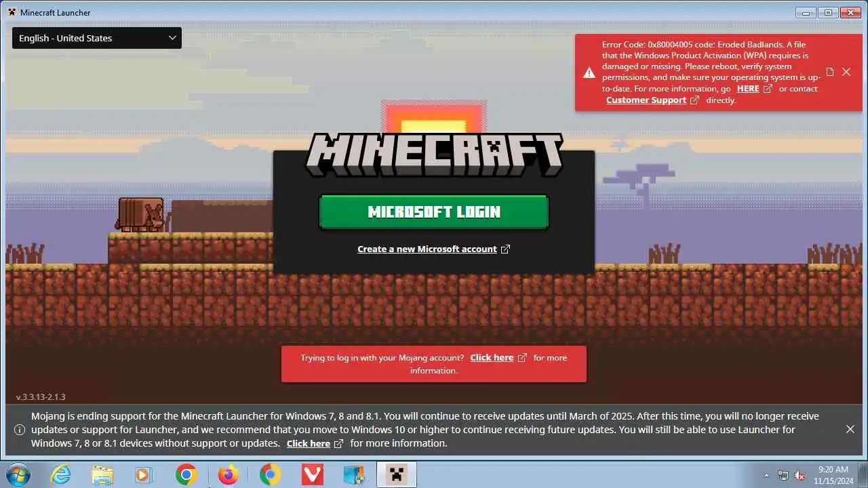The image size is (868, 488).
Task: Click the Minecraft logo above login
Action: point(434,154)
